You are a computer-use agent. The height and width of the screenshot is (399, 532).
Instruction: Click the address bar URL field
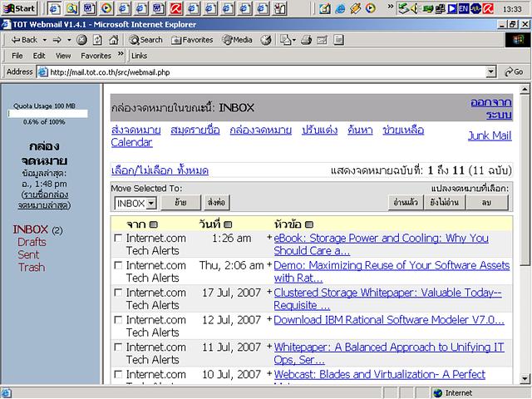click(x=267, y=72)
